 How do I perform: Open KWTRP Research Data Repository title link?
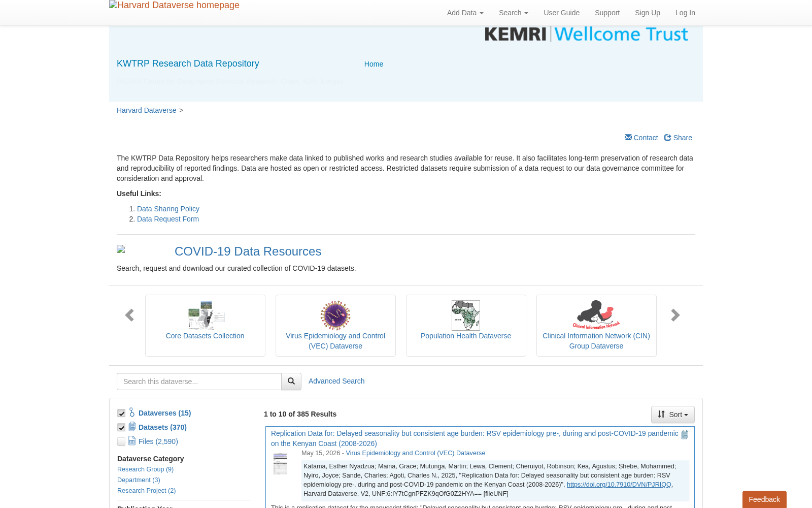(x=188, y=63)
